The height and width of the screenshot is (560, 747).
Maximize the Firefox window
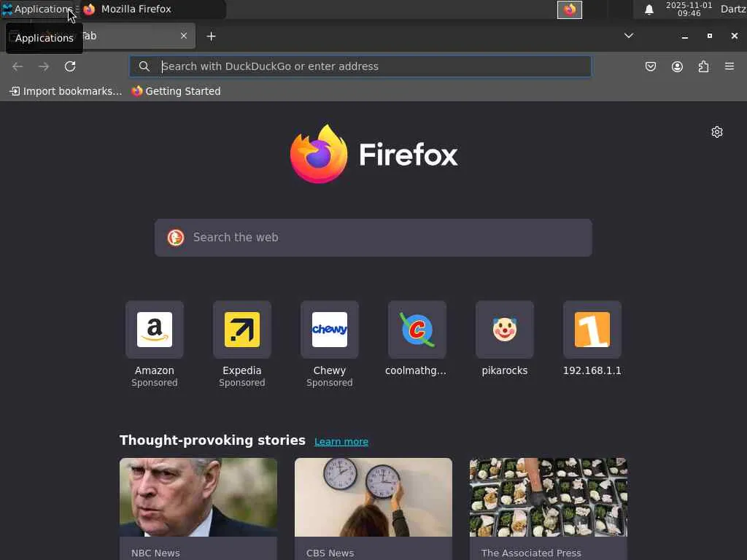pos(709,36)
